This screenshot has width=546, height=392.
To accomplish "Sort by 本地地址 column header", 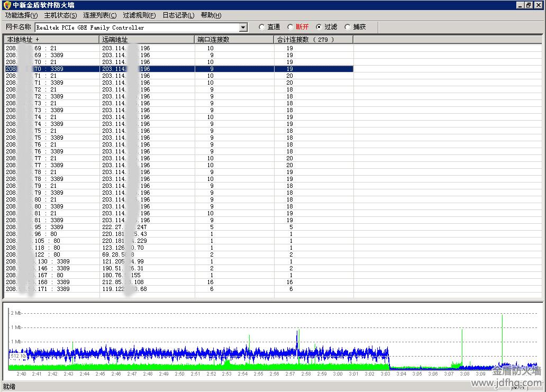I will coord(51,40).
